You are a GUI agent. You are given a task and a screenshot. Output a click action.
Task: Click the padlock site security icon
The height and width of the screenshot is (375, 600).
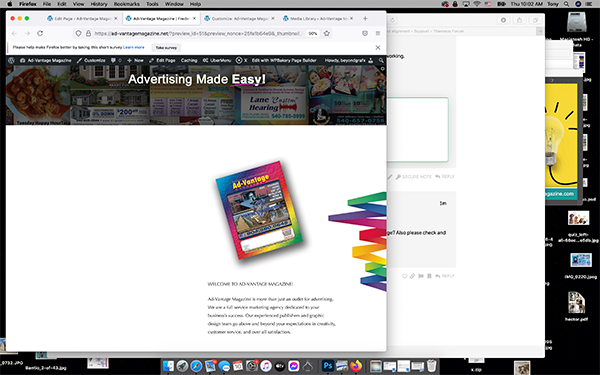point(88,33)
